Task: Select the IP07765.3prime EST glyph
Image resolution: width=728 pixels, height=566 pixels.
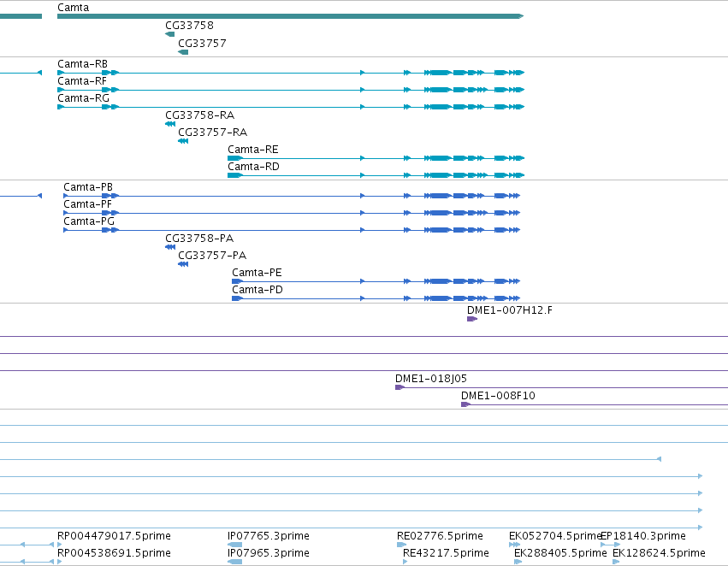Action: 235,545
